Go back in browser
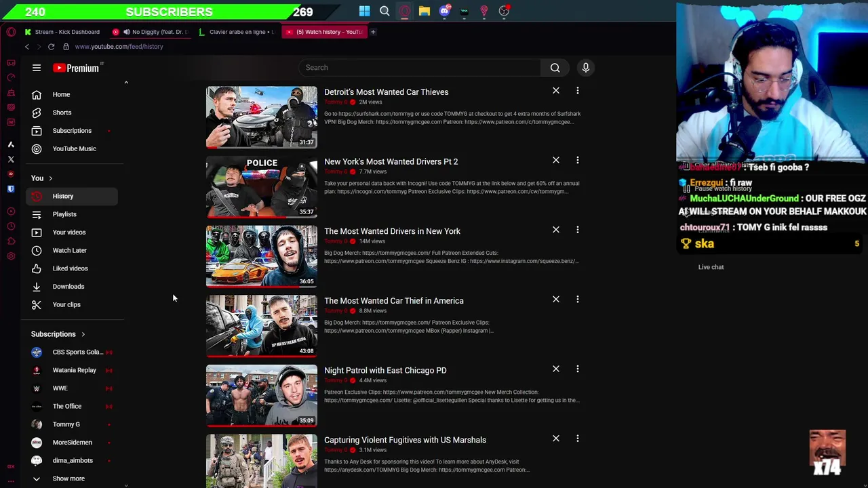The image size is (868, 488). coord(27,47)
